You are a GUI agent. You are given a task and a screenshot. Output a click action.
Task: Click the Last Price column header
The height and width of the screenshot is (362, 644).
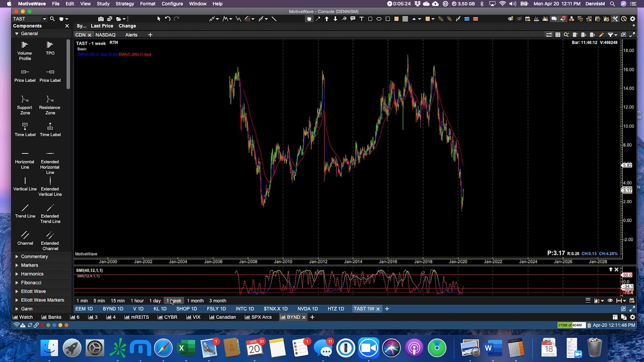(102, 26)
